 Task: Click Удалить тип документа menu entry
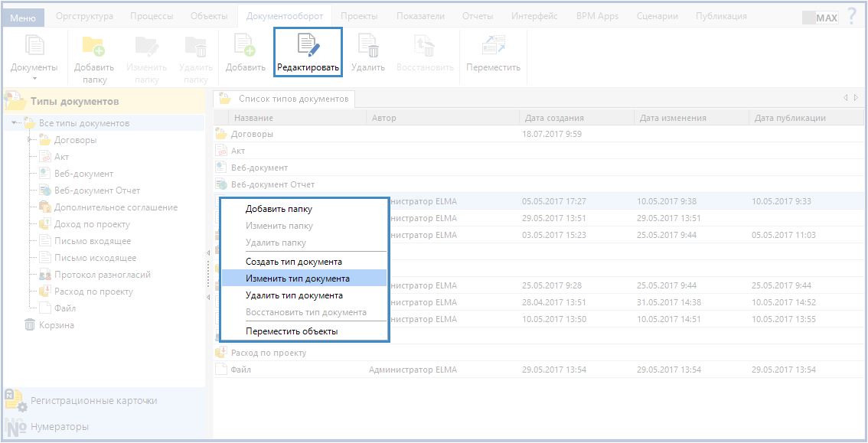pyautogui.click(x=294, y=295)
